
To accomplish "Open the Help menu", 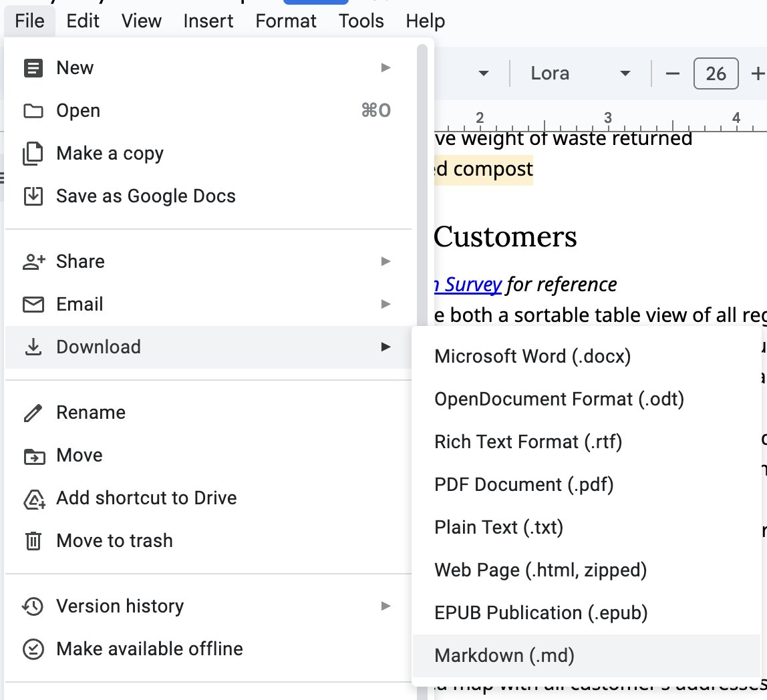I will (425, 21).
